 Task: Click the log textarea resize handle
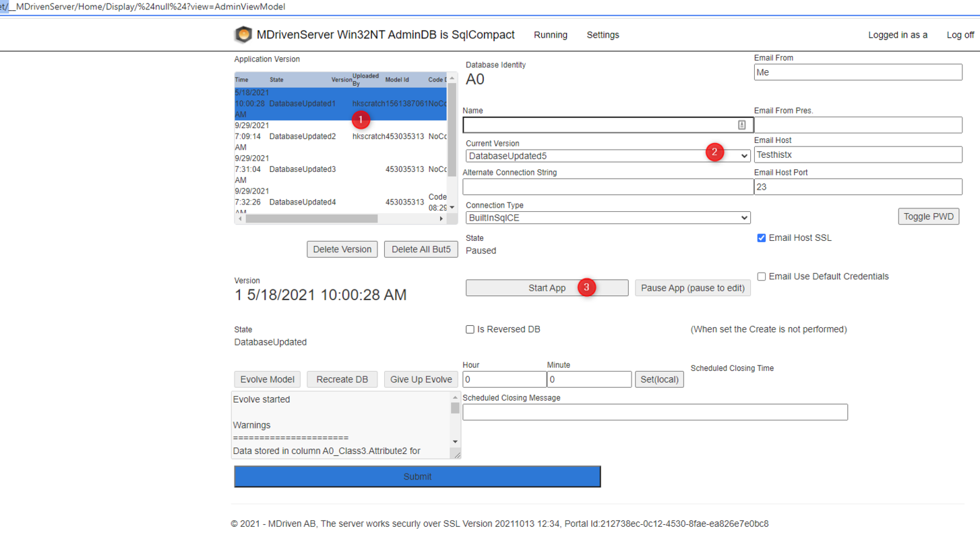456,455
